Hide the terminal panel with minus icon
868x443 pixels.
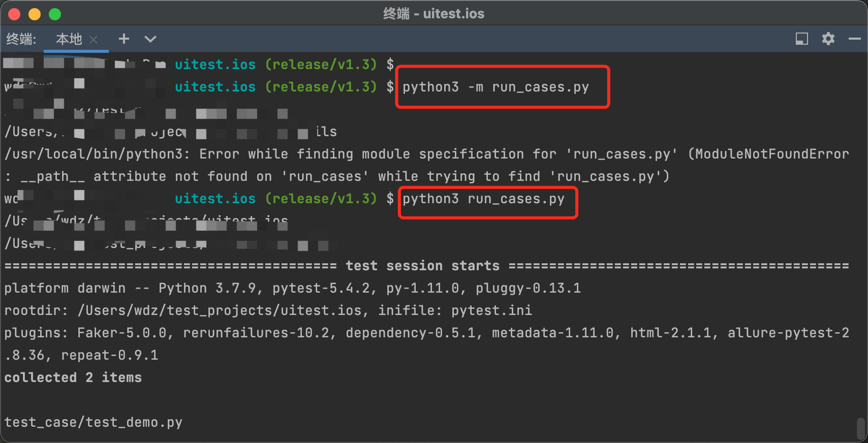pyautogui.click(x=855, y=39)
